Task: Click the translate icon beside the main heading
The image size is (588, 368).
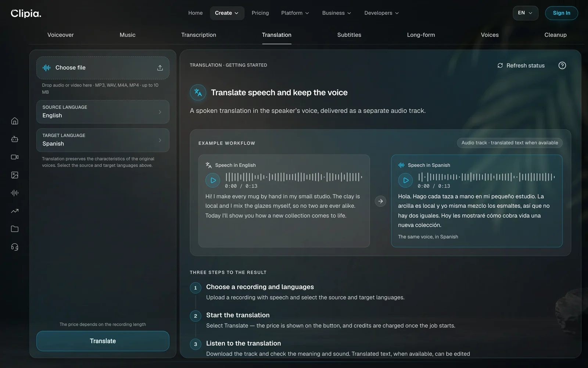Action: [x=198, y=92]
